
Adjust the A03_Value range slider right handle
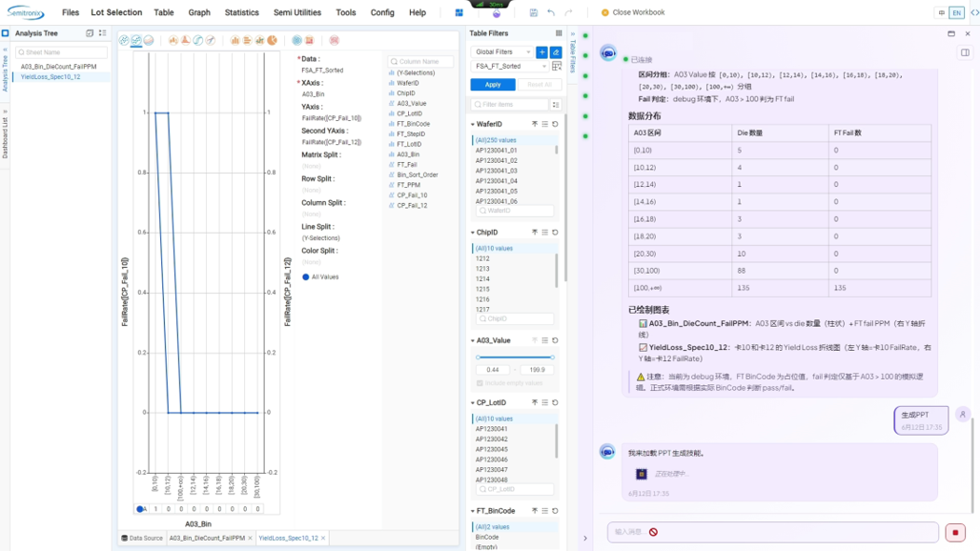click(552, 357)
